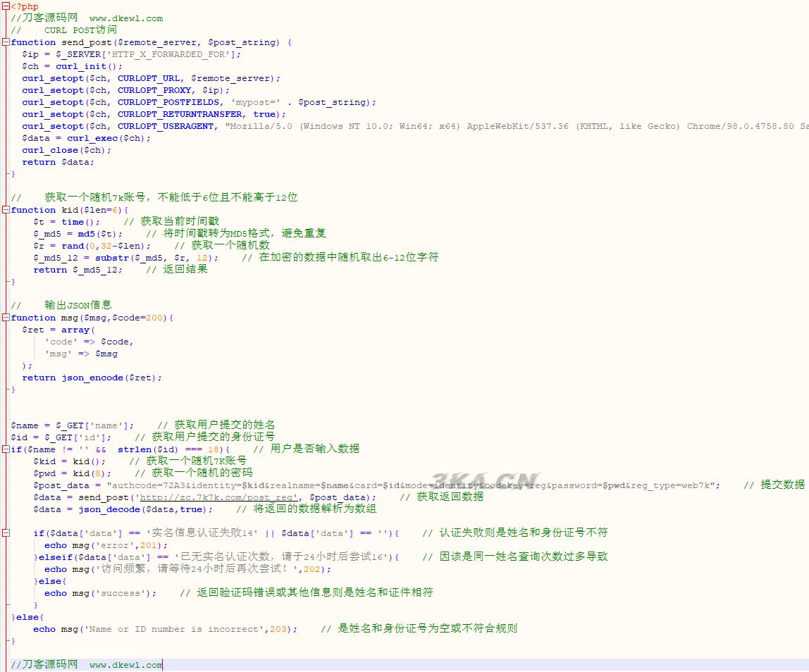
Task: Click the www.dkewl.com comment at the top
Action: 125,18
